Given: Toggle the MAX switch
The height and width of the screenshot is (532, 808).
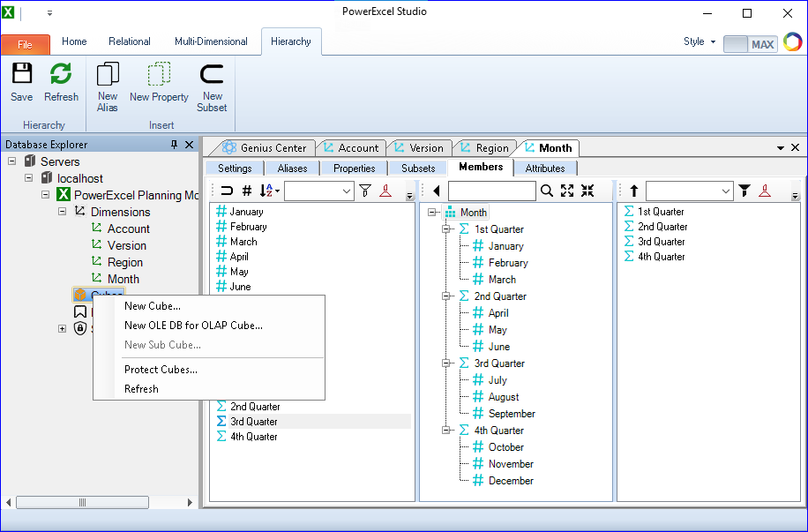Looking at the screenshot, I should click(751, 44).
